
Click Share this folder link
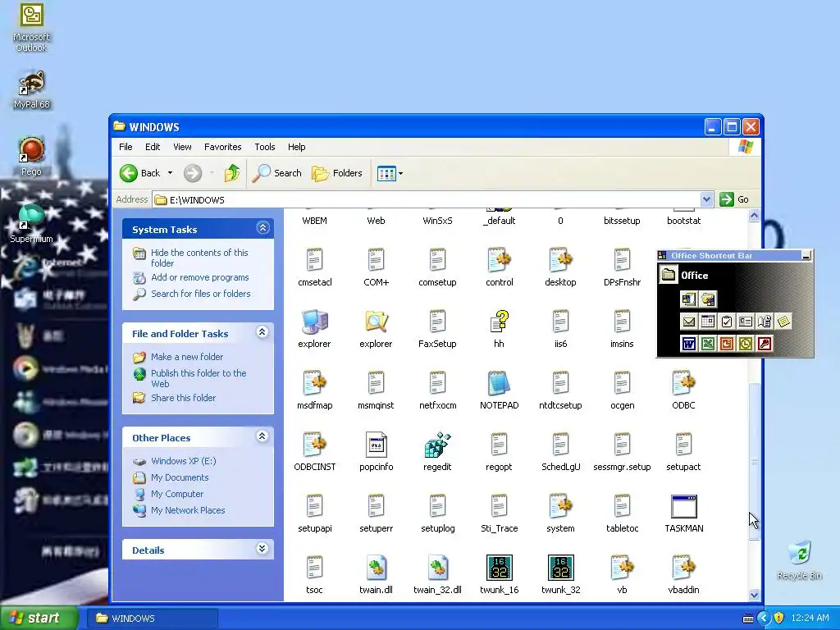pyautogui.click(x=183, y=398)
